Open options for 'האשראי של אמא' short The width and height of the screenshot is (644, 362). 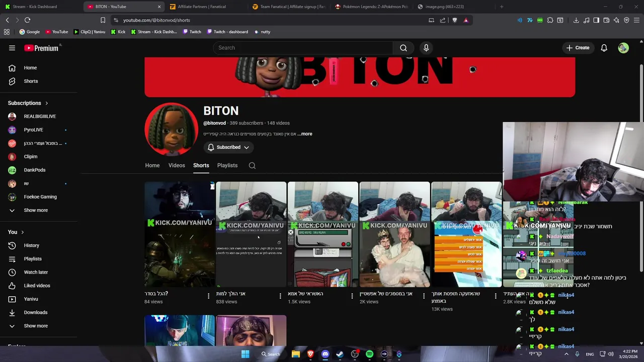[352, 296]
